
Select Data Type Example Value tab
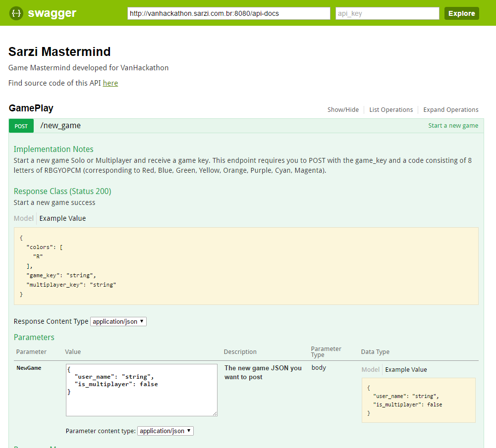coord(406,369)
